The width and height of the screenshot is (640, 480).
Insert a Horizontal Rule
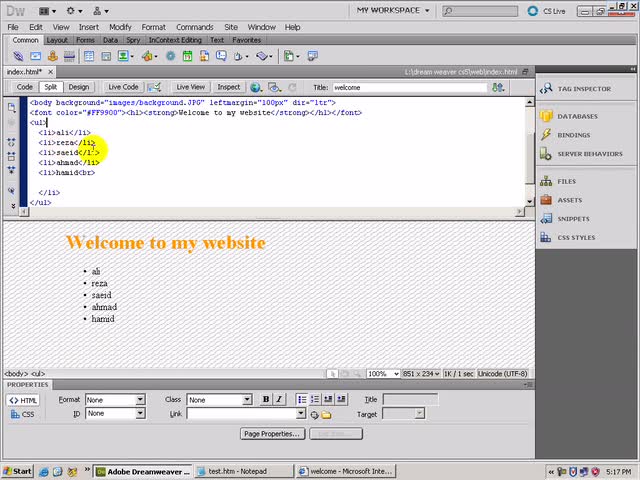click(x=69, y=56)
